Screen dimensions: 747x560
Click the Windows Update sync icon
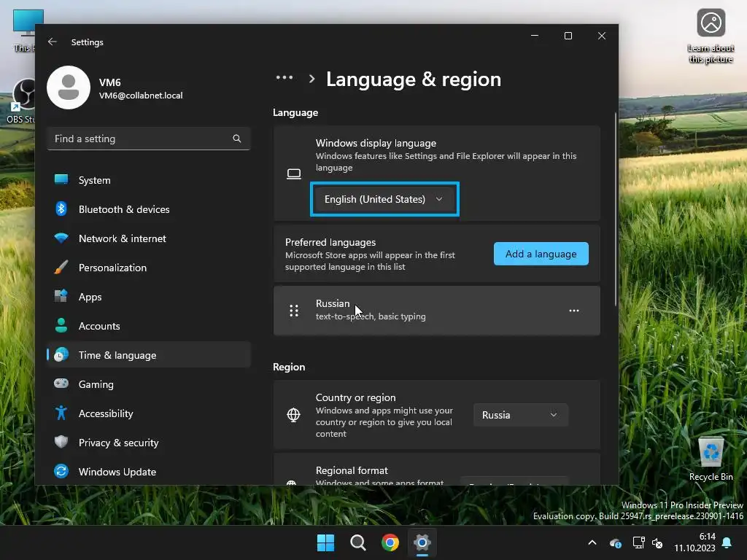click(61, 471)
